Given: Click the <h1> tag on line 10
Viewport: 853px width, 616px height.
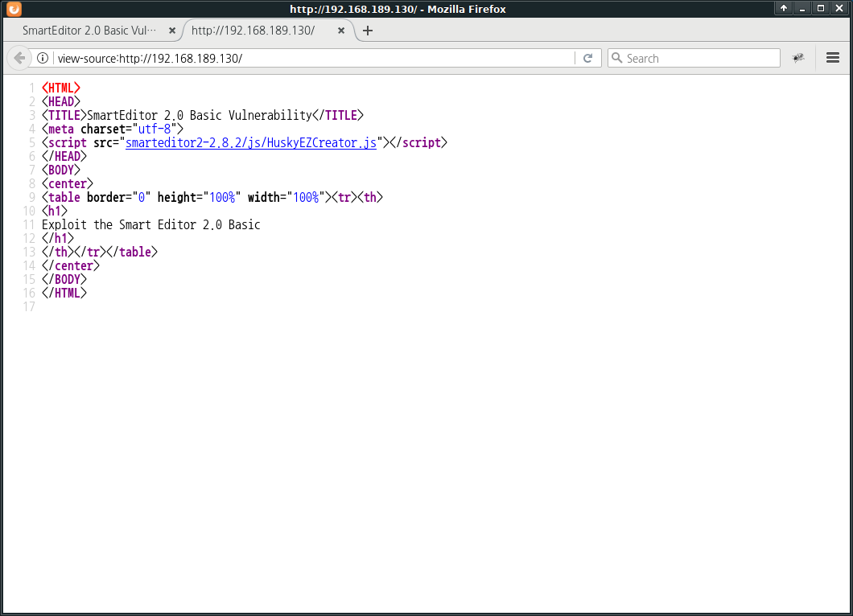Looking at the screenshot, I should tap(55, 211).
